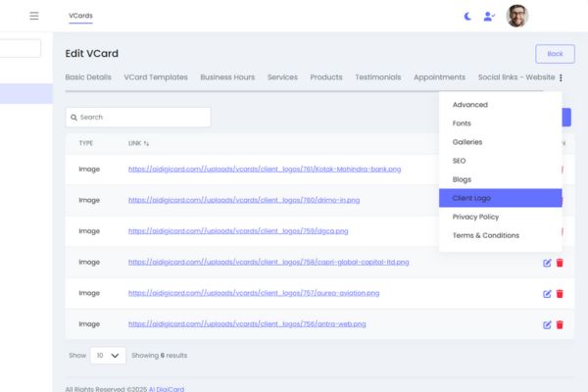Toggle dark mode moon icon

(x=467, y=17)
